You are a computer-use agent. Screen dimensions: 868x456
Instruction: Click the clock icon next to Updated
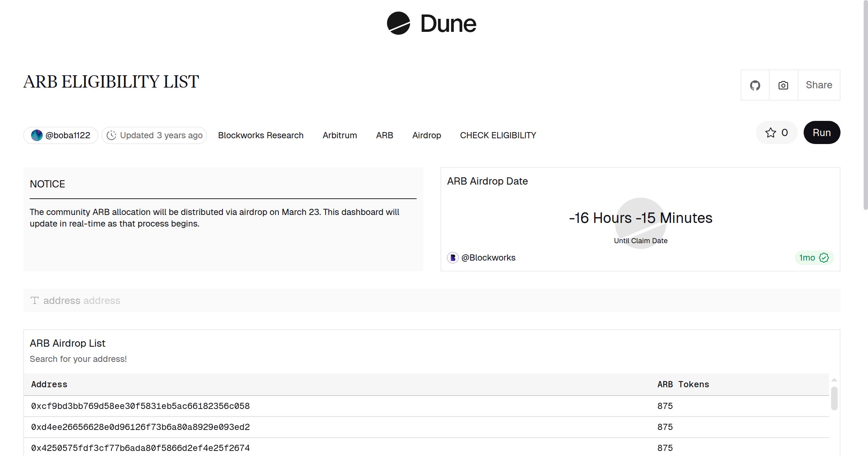[111, 135]
